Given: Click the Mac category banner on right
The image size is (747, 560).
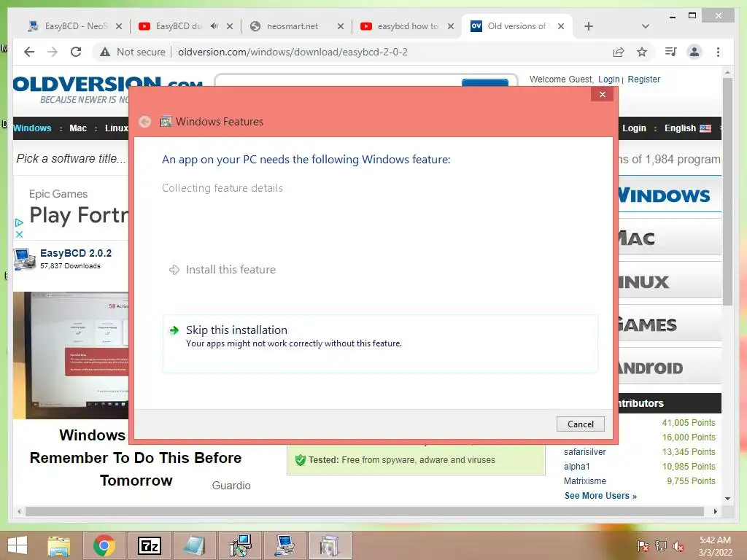Looking at the screenshot, I should tap(670, 238).
